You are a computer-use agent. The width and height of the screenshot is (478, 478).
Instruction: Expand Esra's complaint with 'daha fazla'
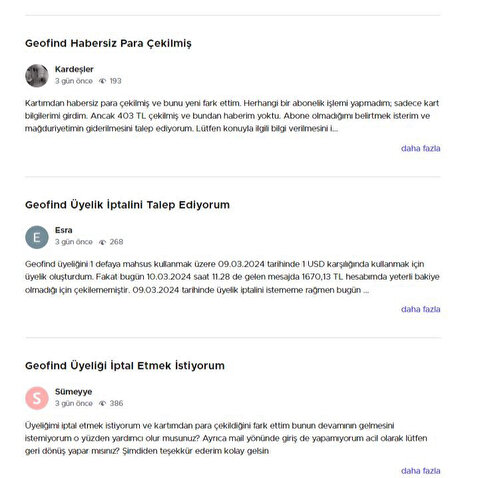point(420,309)
